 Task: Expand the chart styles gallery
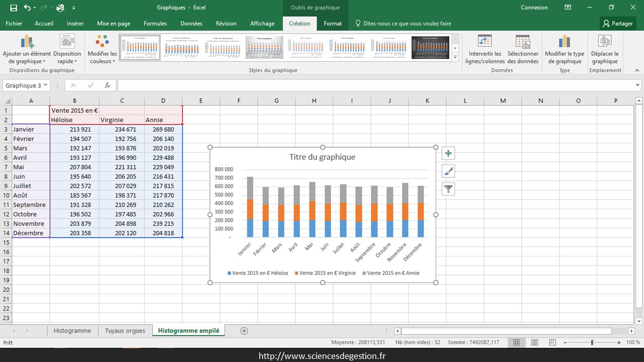(455, 57)
